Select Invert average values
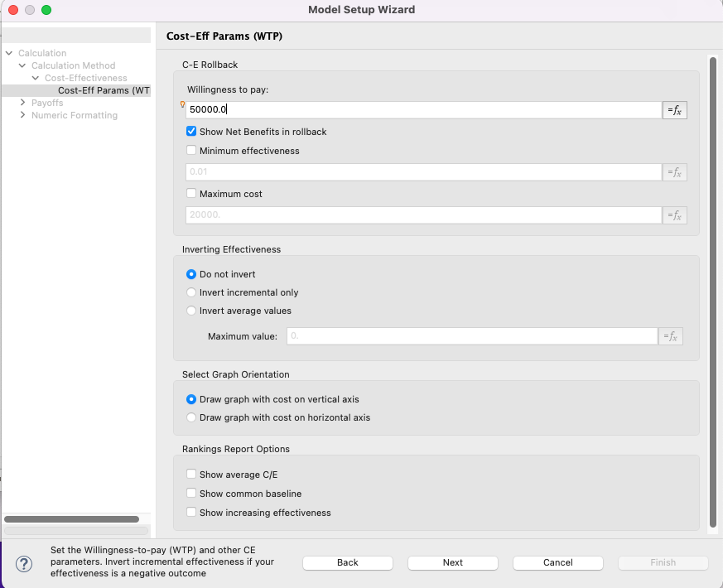 pyautogui.click(x=191, y=312)
